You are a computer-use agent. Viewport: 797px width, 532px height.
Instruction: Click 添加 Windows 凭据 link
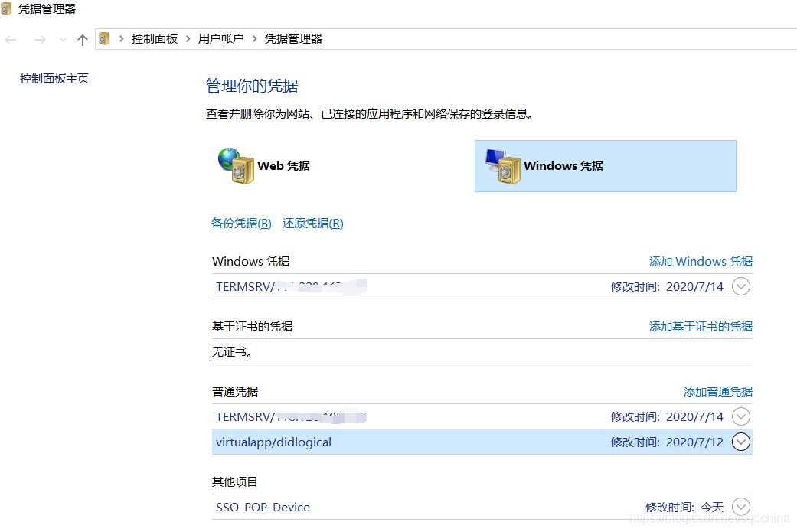click(x=701, y=261)
